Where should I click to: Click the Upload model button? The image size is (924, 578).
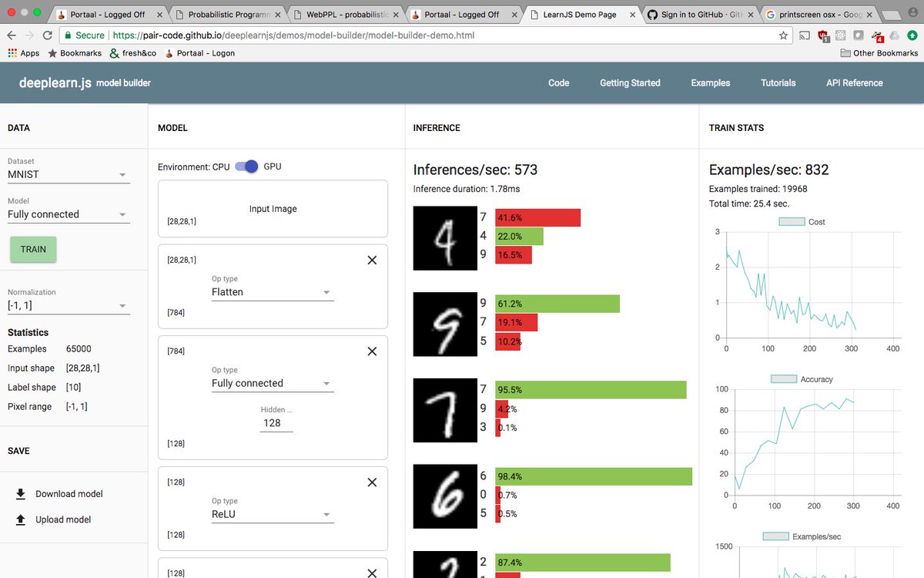(x=53, y=519)
